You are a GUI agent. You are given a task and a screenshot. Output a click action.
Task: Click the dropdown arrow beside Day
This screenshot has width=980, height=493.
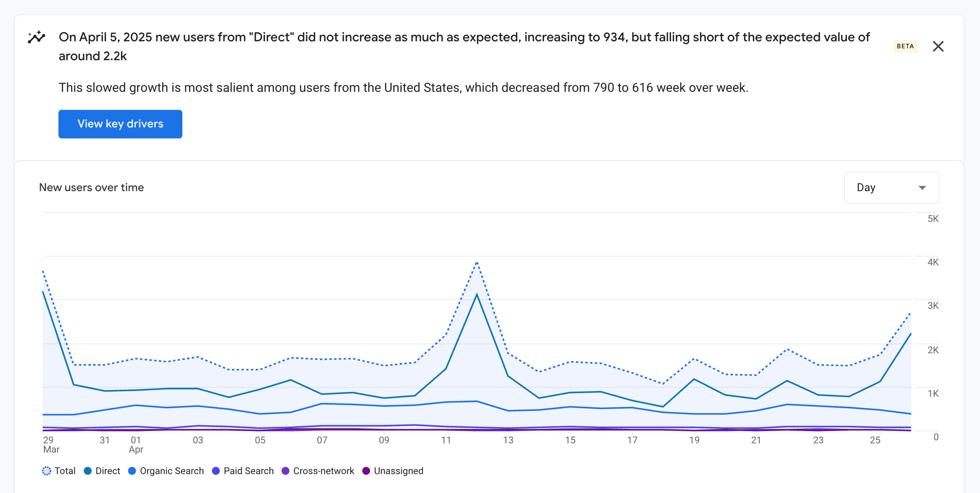(x=922, y=188)
